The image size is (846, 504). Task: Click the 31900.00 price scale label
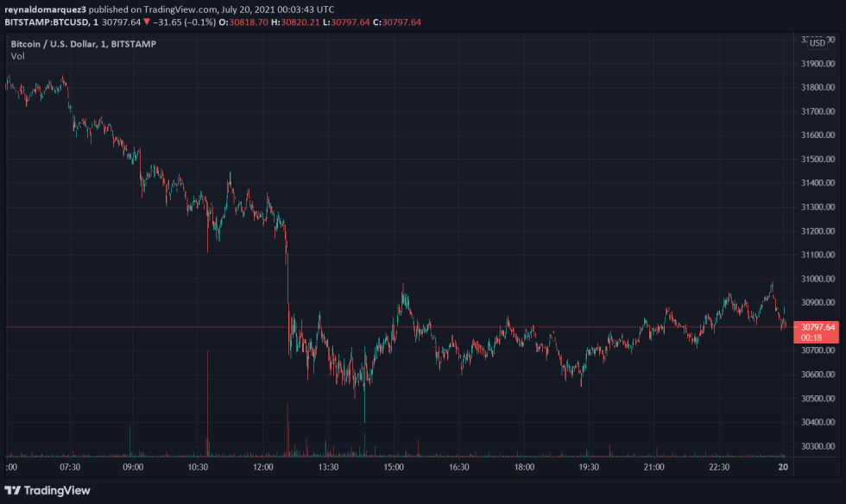tap(817, 62)
